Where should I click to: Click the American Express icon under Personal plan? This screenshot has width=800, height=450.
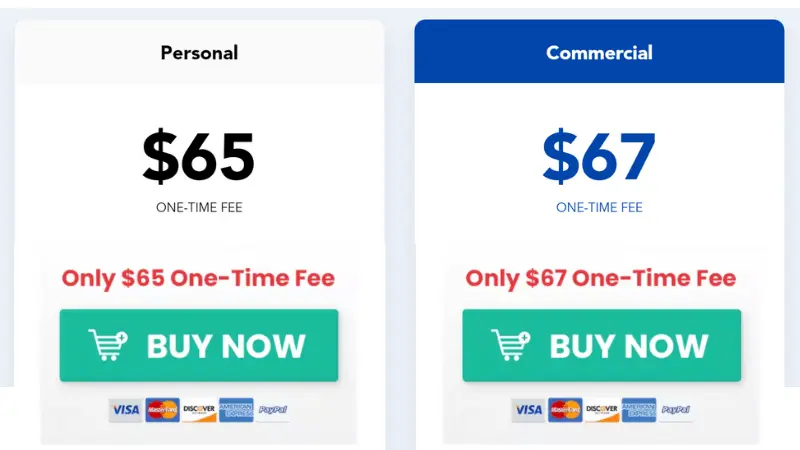236,410
